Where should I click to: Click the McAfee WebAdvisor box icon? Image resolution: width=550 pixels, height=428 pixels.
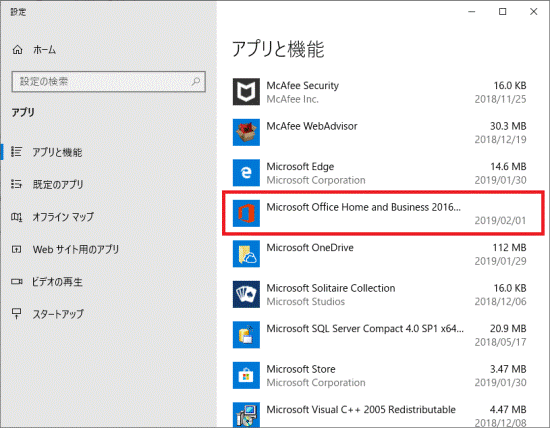(246, 132)
